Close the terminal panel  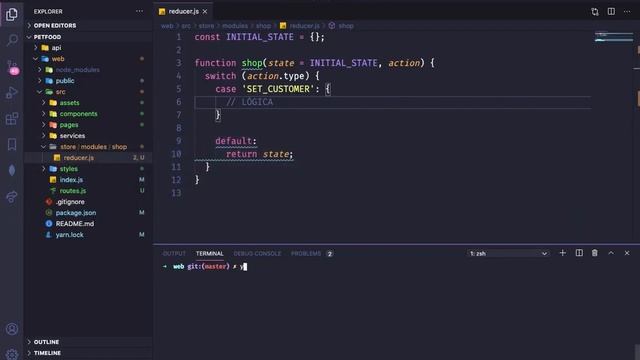tap(627, 253)
